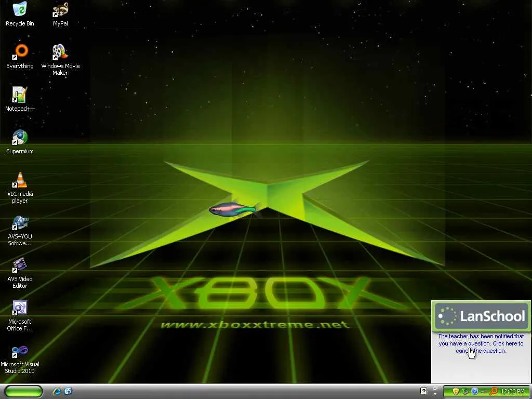Image resolution: width=532 pixels, height=399 pixels.
Task: Click the yellow security shield tray icon
Action: point(456,391)
